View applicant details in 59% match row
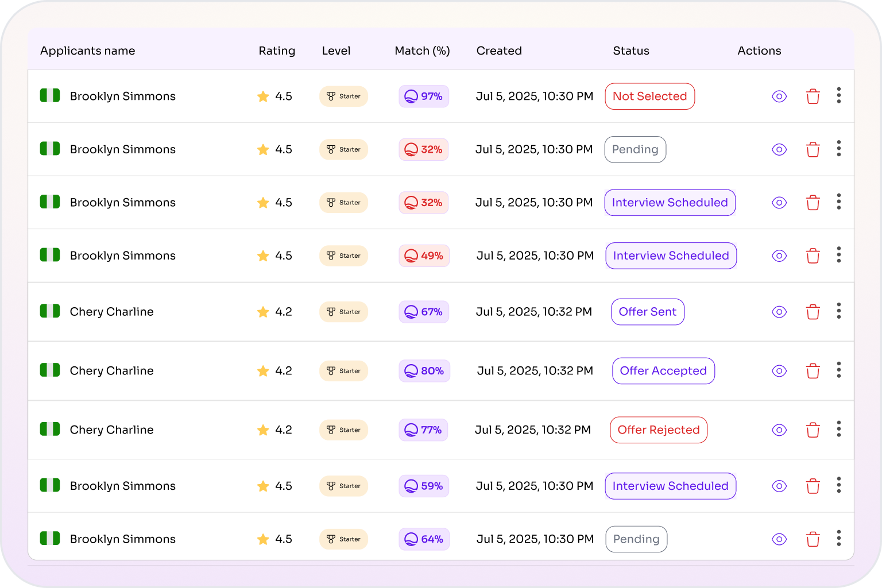 coord(779,486)
